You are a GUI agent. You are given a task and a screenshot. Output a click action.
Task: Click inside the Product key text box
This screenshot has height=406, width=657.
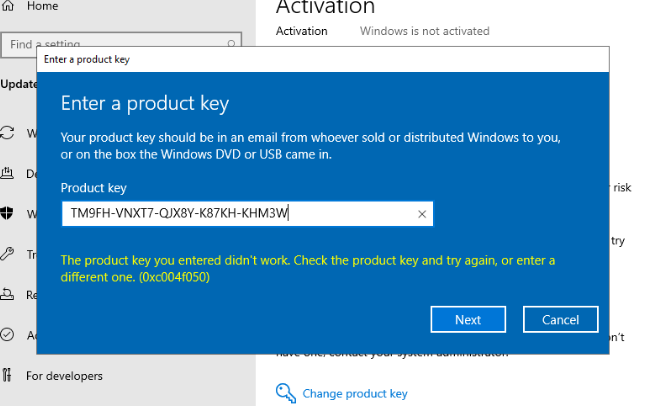pyautogui.click(x=247, y=214)
